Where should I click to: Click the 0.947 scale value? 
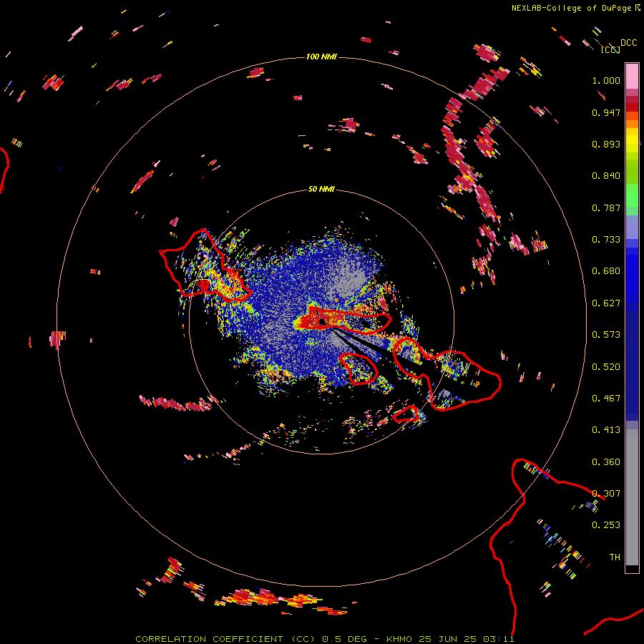click(x=606, y=112)
